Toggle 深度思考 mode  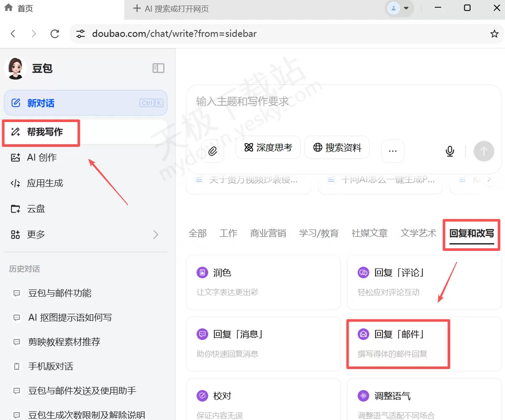tap(268, 147)
